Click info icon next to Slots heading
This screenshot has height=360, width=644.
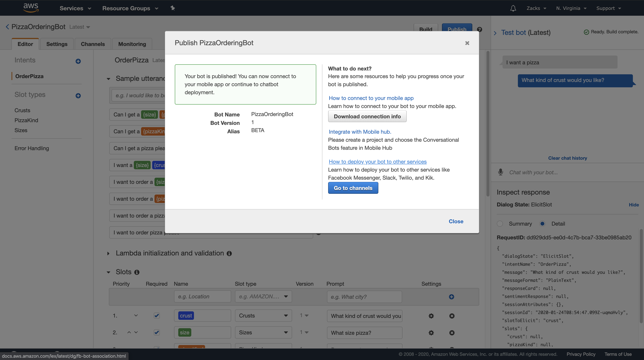tap(137, 272)
